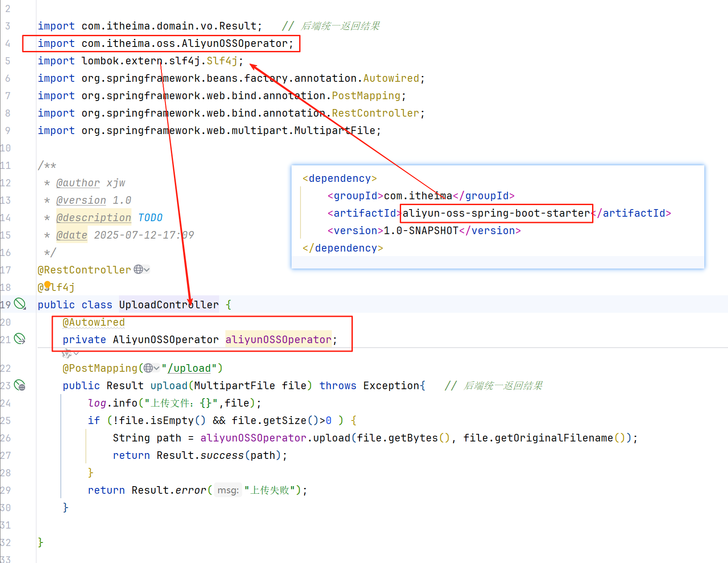Click the endpoint gutter icon beside the upload method

[x=20, y=385]
